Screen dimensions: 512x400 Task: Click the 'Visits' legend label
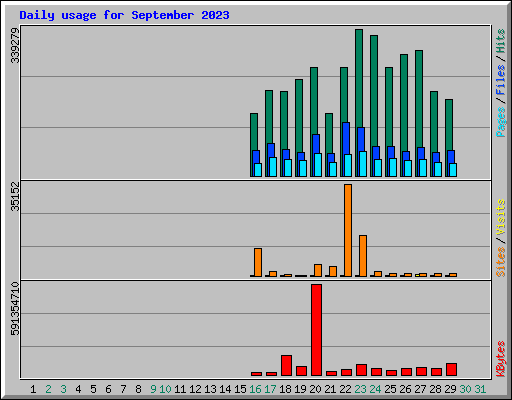[x=501, y=218]
